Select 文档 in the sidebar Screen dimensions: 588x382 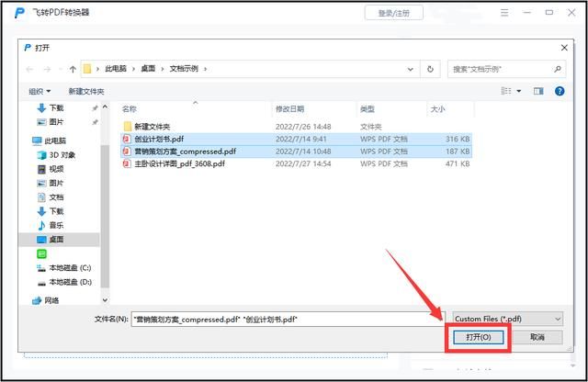[x=56, y=197]
